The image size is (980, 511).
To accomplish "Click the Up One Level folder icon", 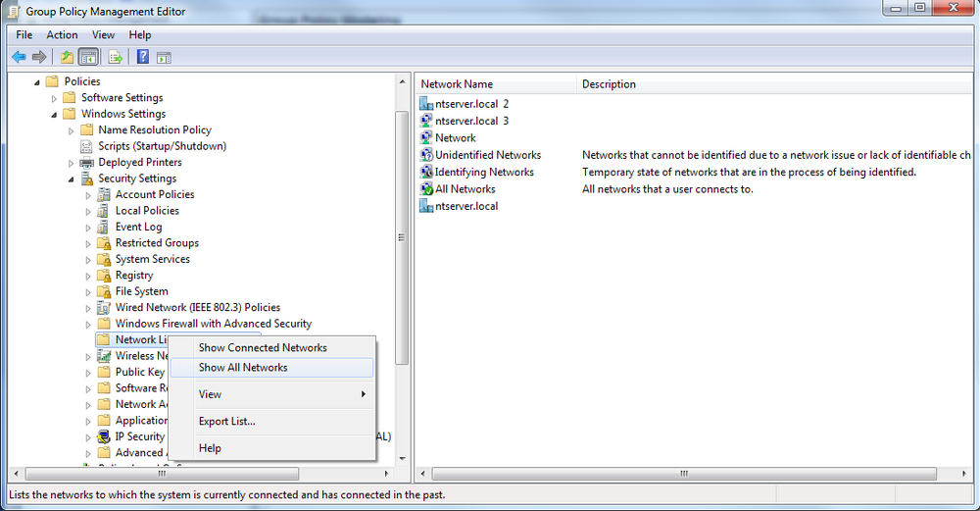I will point(67,58).
